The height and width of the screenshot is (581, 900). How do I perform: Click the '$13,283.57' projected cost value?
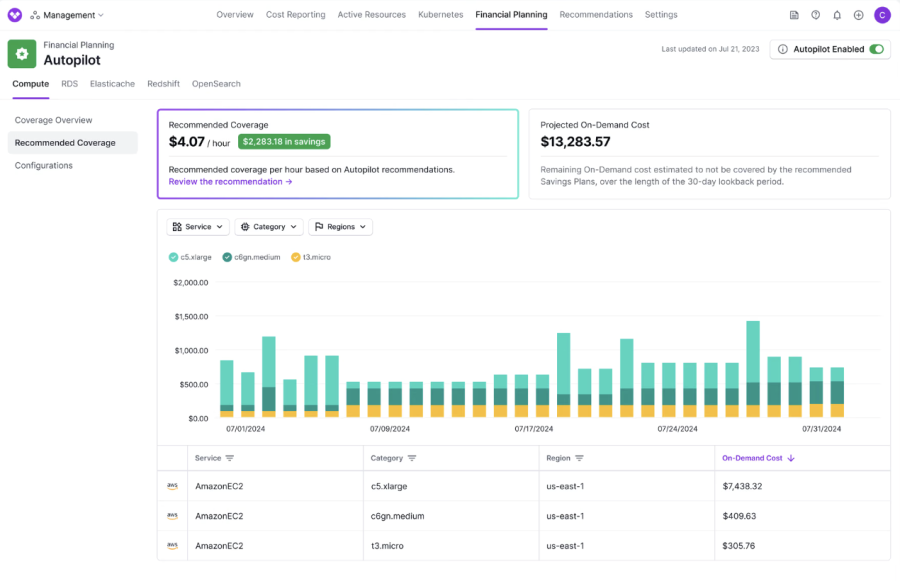[576, 142]
